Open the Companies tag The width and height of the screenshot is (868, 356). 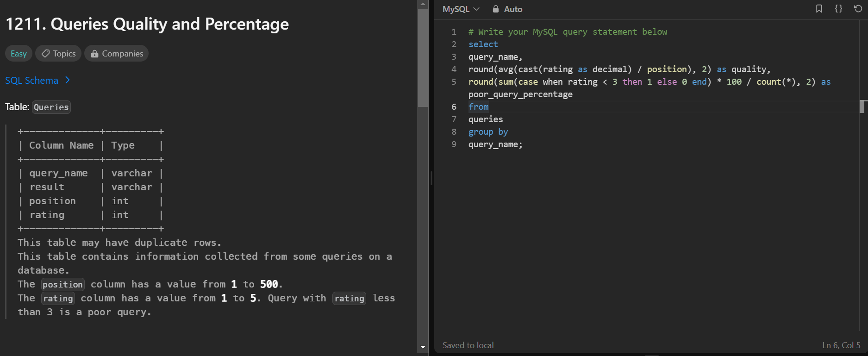coord(117,54)
